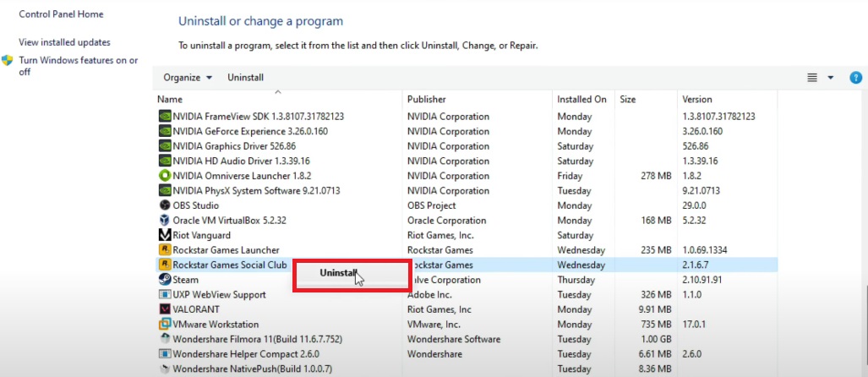Image resolution: width=868 pixels, height=377 pixels.
Task: Click the Oracle Corporation publisher cell
Action: pos(447,221)
